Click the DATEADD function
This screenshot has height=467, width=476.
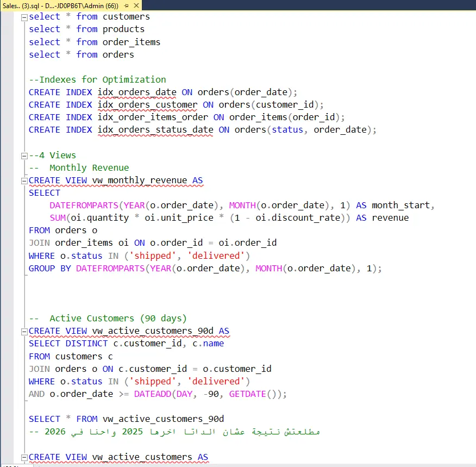click(x=153, y=394)
